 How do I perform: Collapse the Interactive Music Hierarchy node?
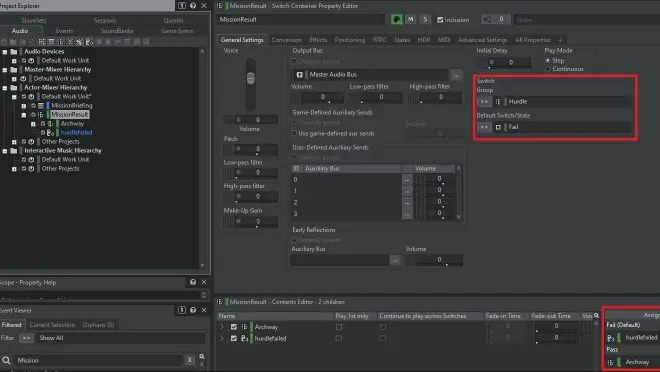click(5, 151)
